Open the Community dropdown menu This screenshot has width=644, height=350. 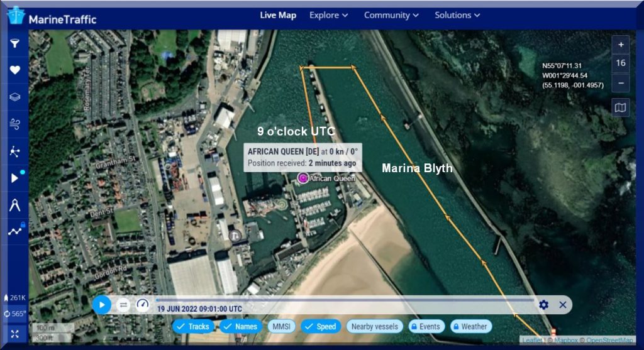click(392, 15)
